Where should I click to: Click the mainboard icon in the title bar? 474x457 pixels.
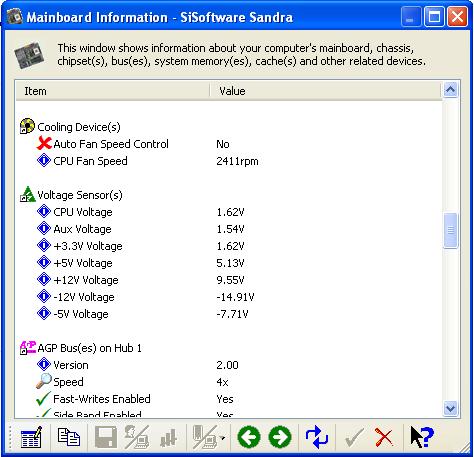coord(15,17)
